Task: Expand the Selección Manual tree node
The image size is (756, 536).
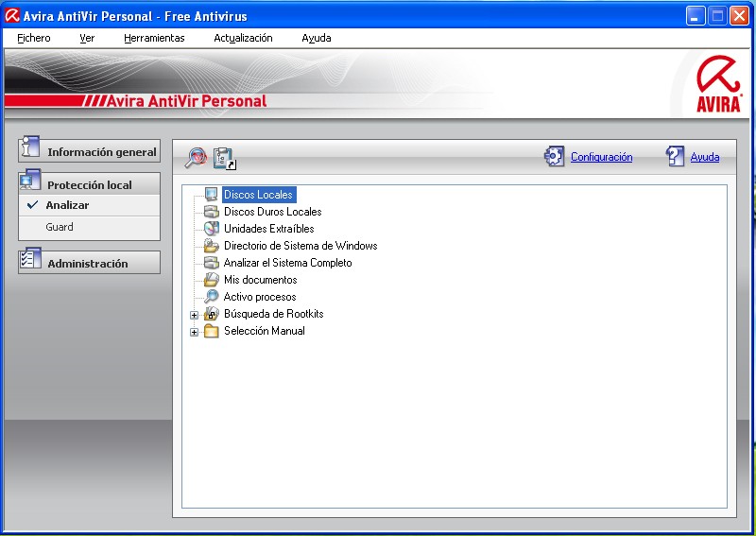Action: click(x=194, y=332)
